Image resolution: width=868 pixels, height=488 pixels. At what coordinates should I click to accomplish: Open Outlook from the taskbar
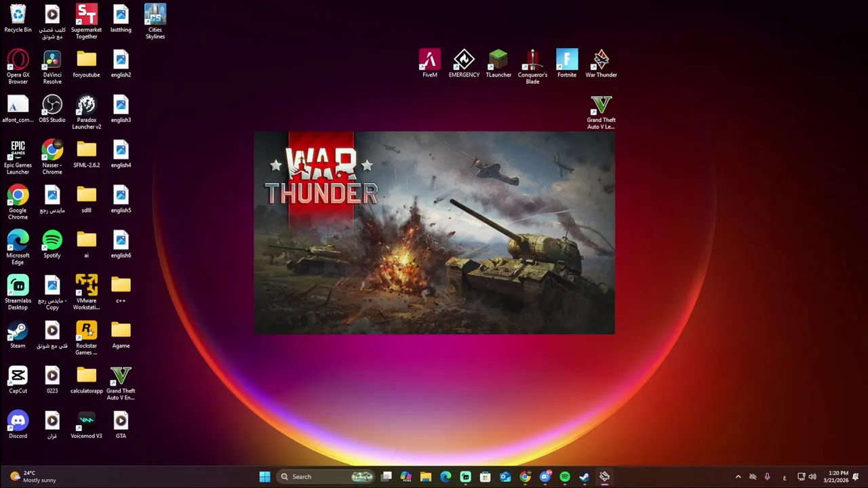point(505,476)
